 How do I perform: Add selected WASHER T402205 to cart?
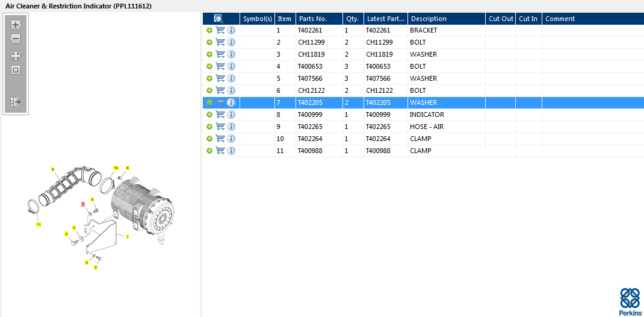pyautogui.click(x=220, y=102)
